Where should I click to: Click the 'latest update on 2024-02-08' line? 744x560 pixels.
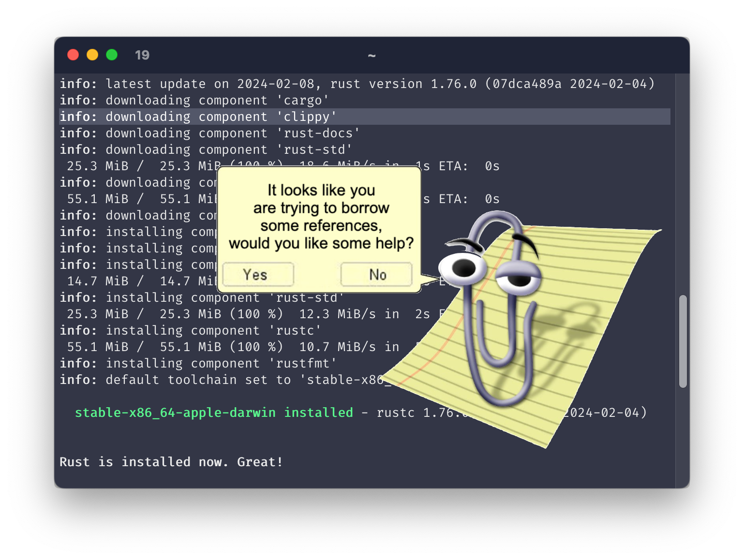click(x=357, y=84)
